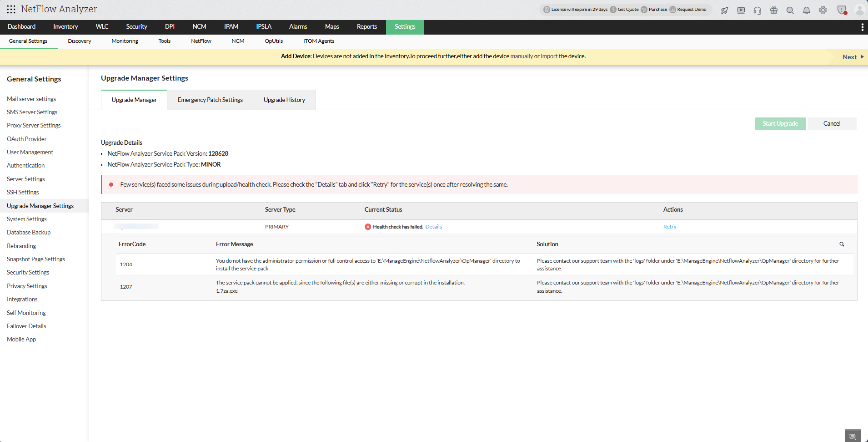Go to the WLC menu
The height and width of the screenshot is (442, 868).
click(x=102, y=27)
